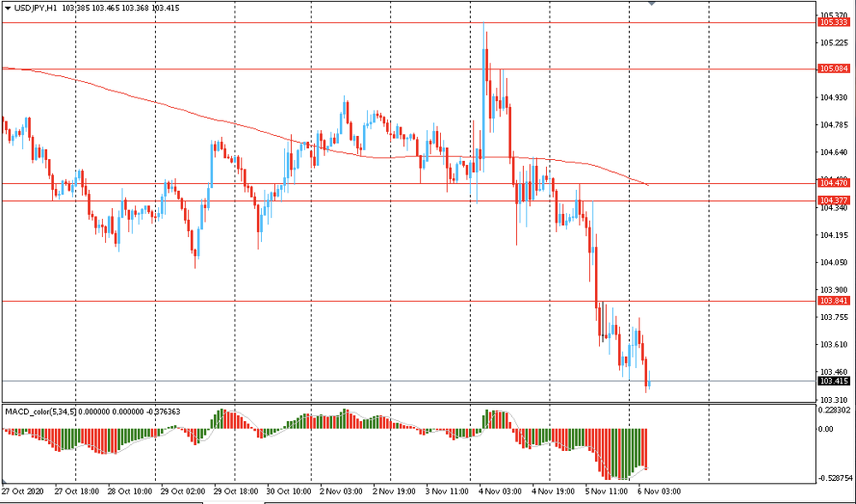
Task: Click the 103.841 red price level tag
Action: (834, 301)
